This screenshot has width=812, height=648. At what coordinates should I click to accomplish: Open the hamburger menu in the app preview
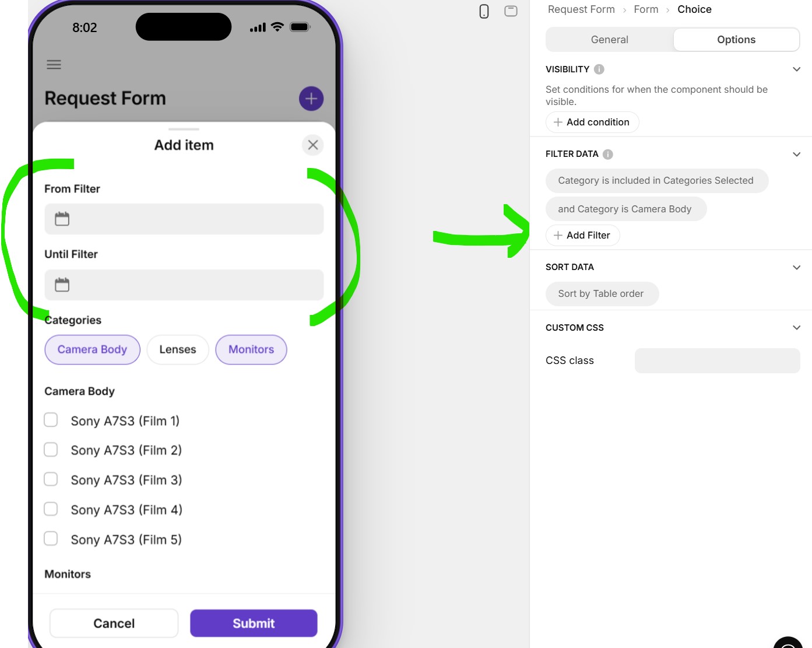[54, 65]
